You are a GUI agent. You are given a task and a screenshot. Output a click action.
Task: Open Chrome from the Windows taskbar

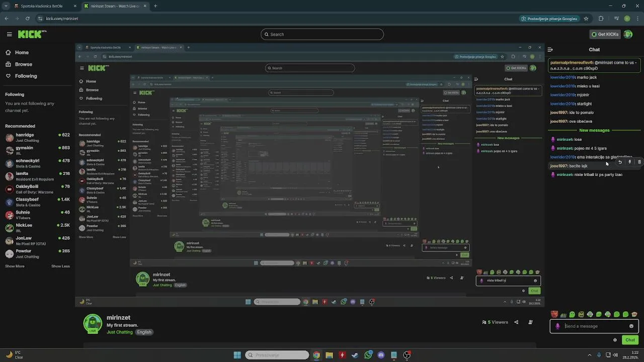coord(316,355)
